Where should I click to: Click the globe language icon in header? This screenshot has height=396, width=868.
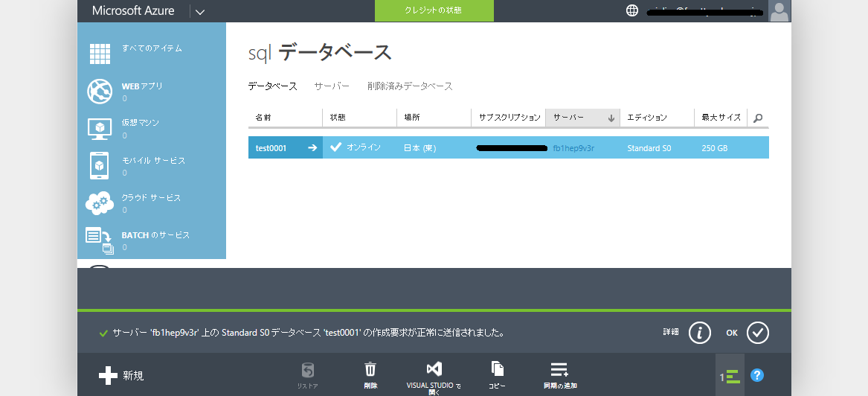click(x=632, y=10)
